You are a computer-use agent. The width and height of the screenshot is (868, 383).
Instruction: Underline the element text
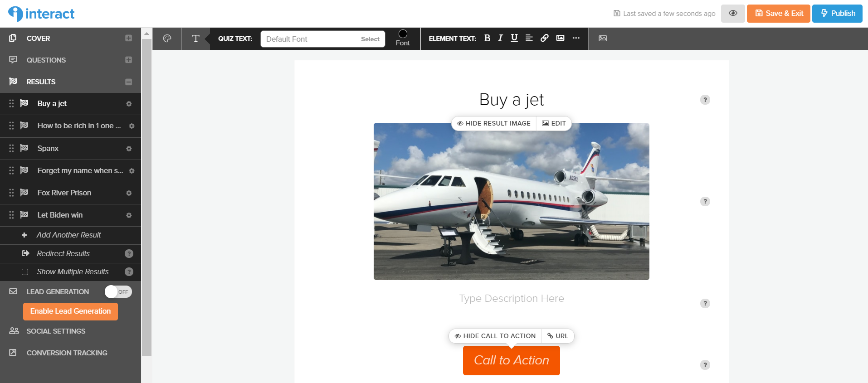514,38
